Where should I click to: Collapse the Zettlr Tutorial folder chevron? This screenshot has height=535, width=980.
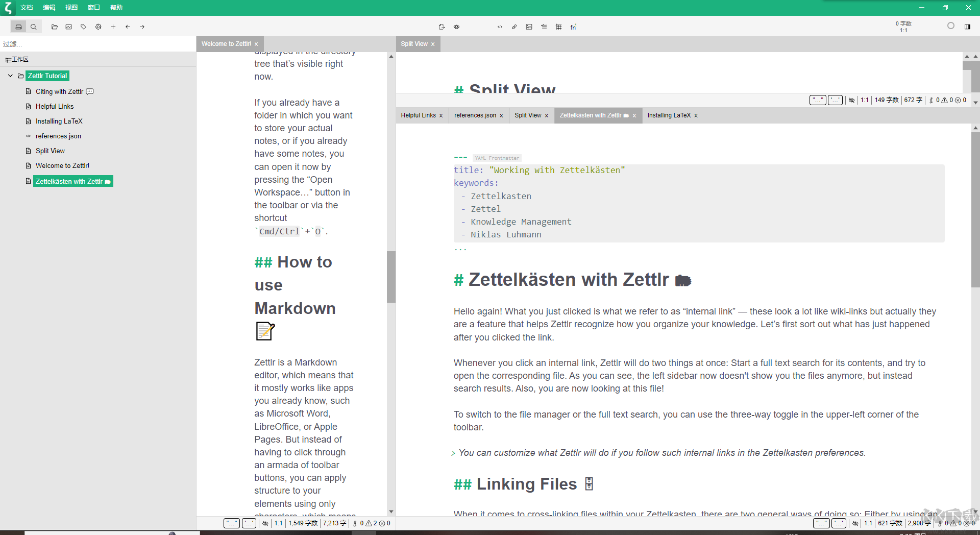10,76
